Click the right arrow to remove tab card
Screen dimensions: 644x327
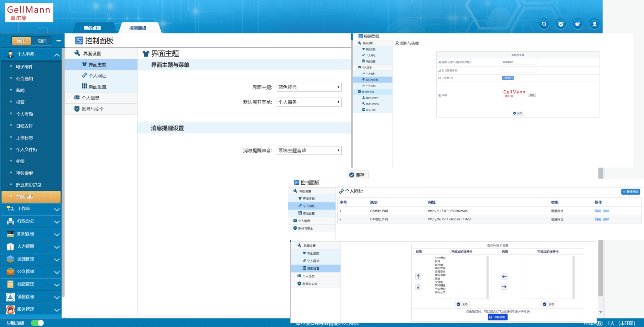[504, 287]
